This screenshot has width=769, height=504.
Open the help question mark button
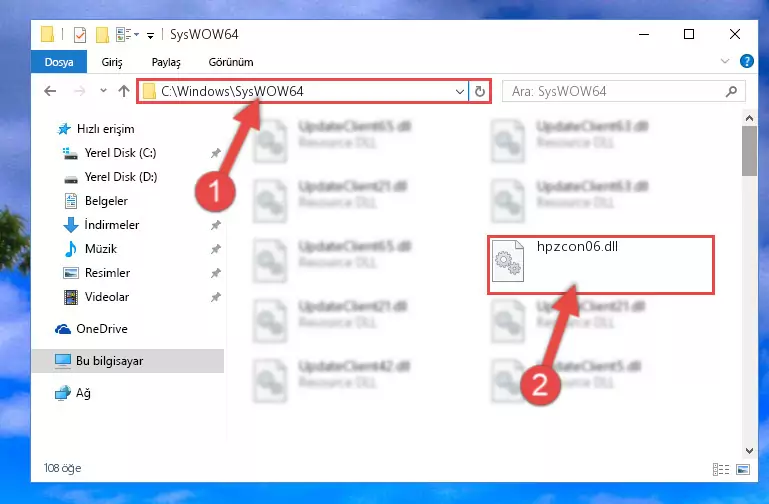pyautogui.click(x=746, y=61)
